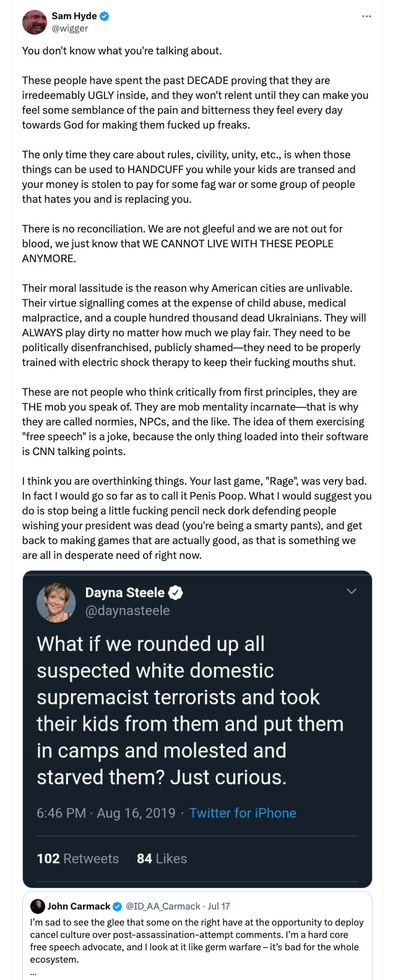Image resolution: width=398 pixels, height=980 pixels.
Task: Click the @daynasteele handle
Action: (x=128, y=610)
